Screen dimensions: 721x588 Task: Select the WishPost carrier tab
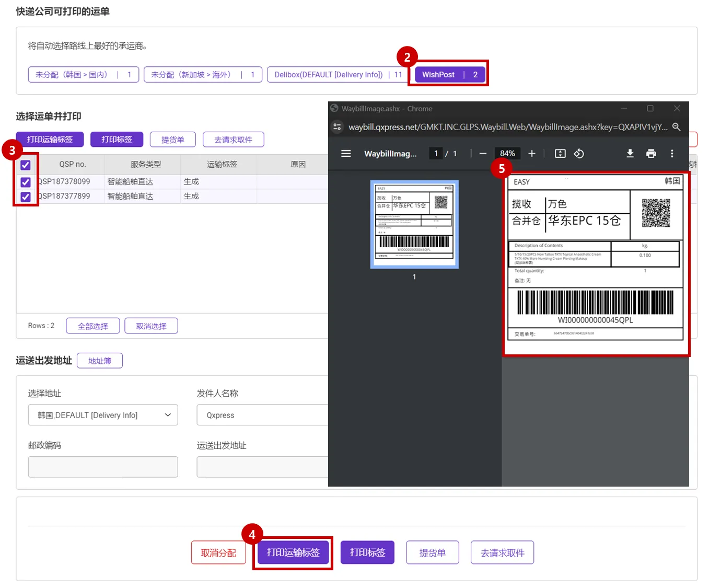(450, 75)
